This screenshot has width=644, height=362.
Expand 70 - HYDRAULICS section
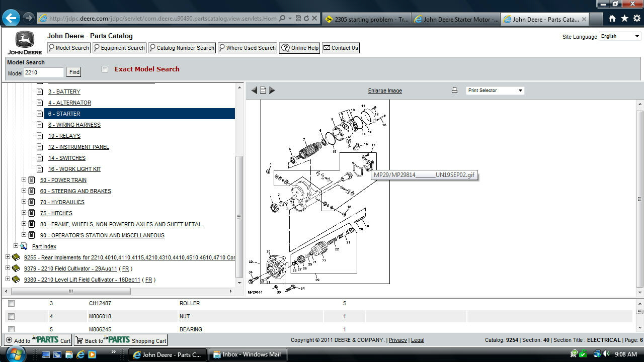click(x=24, y=202)
